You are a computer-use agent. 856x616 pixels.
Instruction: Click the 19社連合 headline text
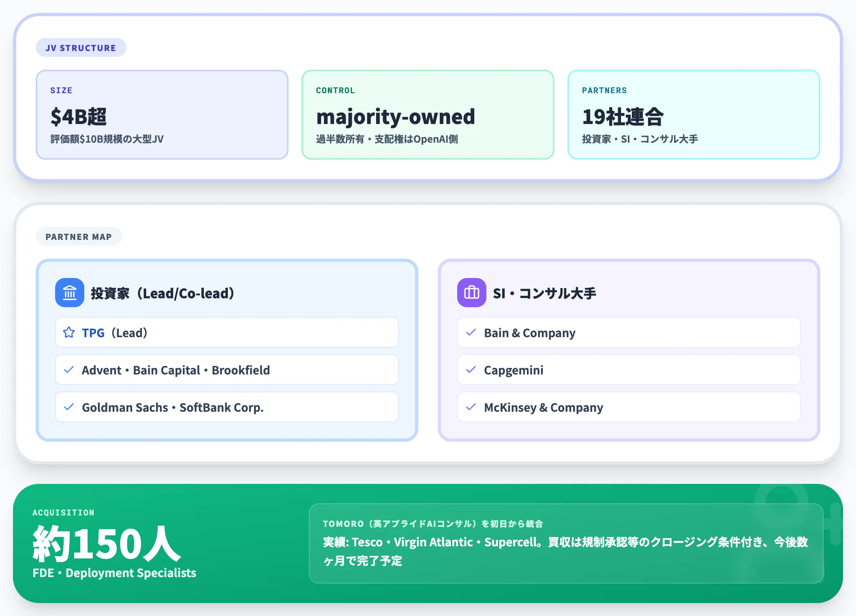coord(623,117)
